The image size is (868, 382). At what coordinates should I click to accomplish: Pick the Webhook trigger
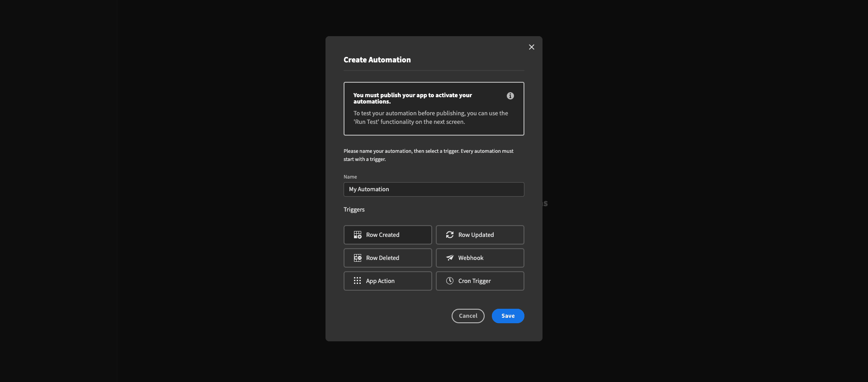coord(480,258)
